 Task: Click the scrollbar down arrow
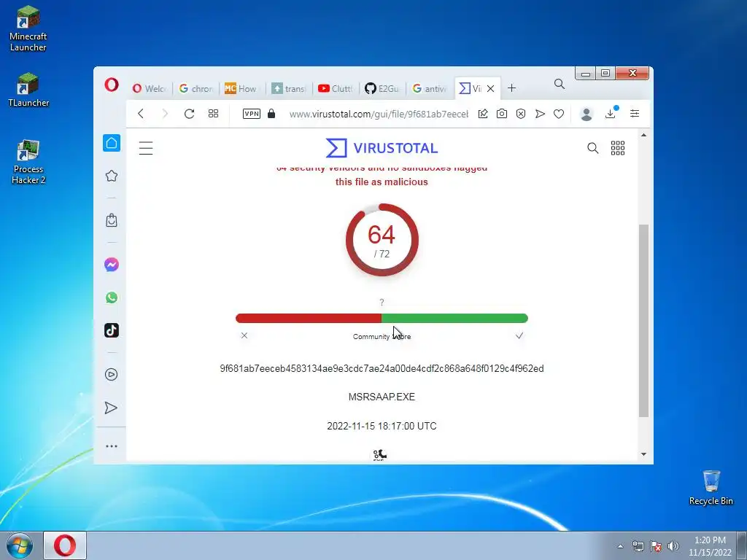643,454
